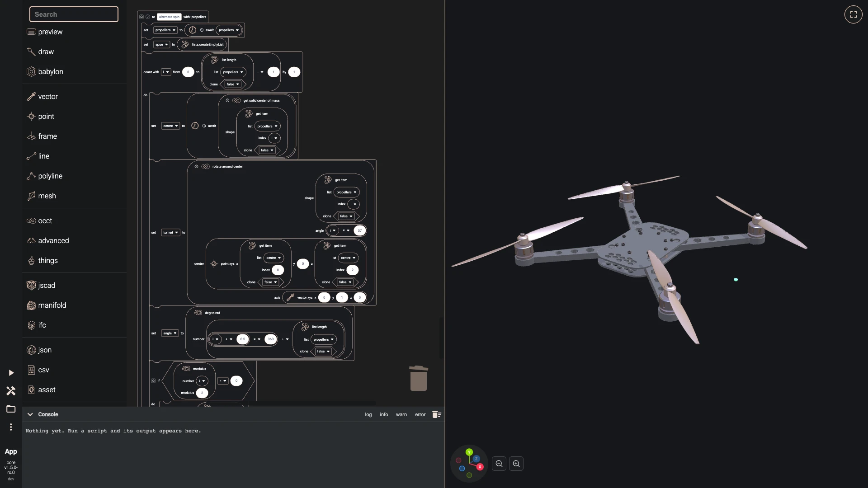The image size is (868, 488).
Task: Filter console by info
Action: click(x=384, y=414)
